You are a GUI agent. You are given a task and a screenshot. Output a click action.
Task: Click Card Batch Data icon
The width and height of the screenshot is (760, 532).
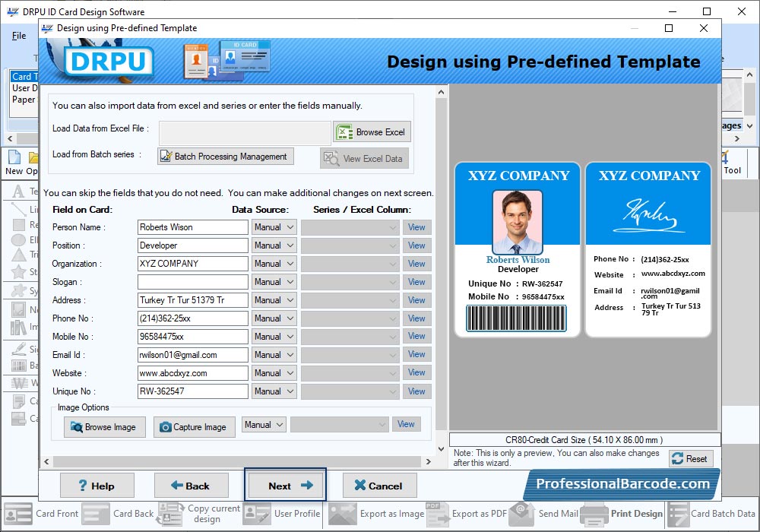678,514
